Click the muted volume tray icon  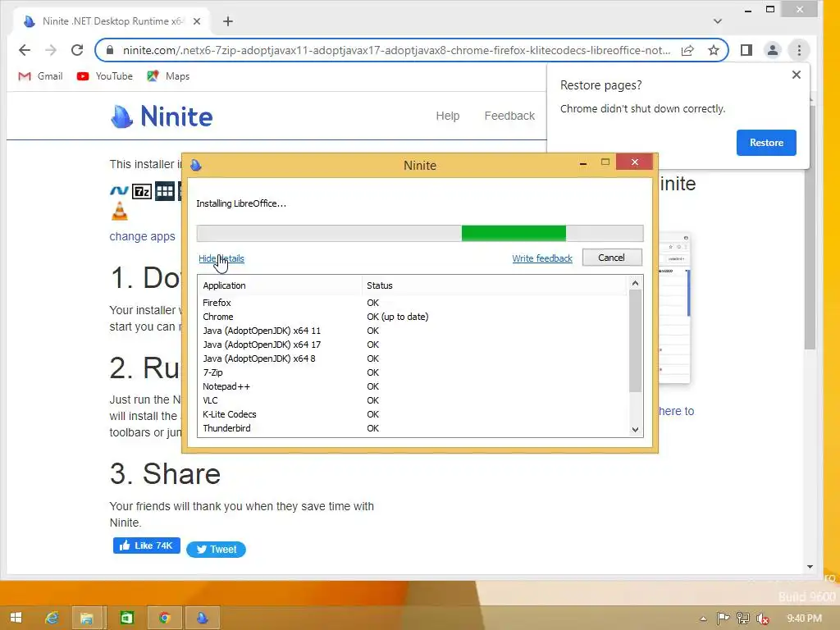click(763, 619)
